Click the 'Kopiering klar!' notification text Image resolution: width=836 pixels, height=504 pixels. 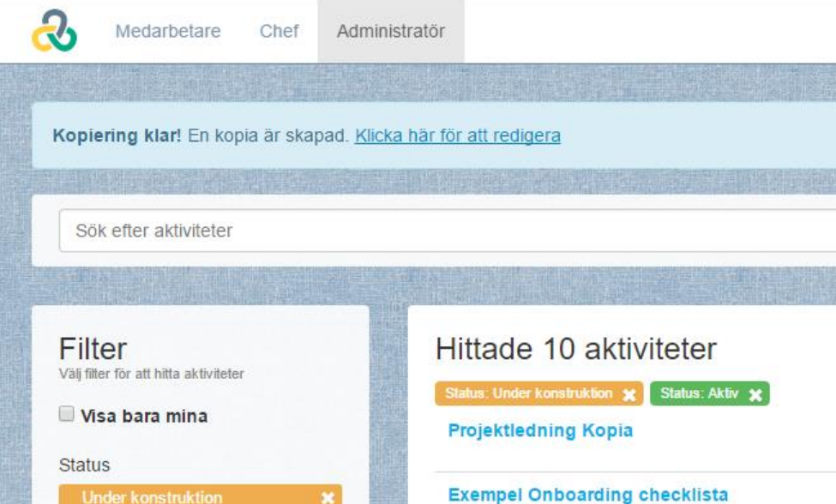click(x=117, y=135)
